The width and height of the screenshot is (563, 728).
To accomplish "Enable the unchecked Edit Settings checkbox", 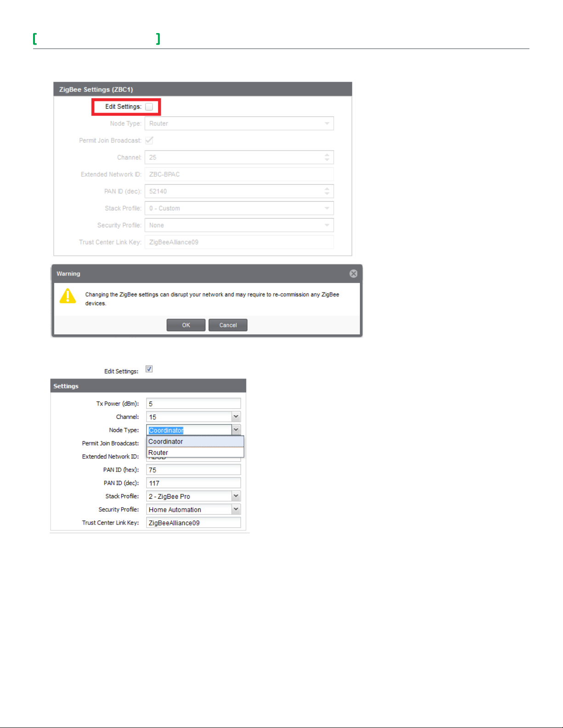I will coord(149,107).
